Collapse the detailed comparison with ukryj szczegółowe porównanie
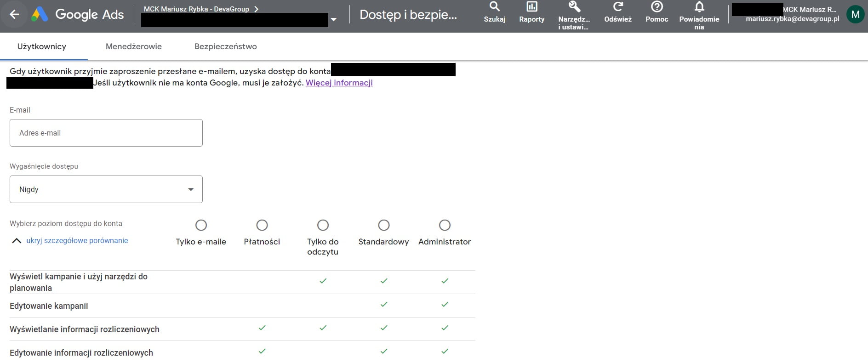 pyautogui.click(x=77, y=240)
